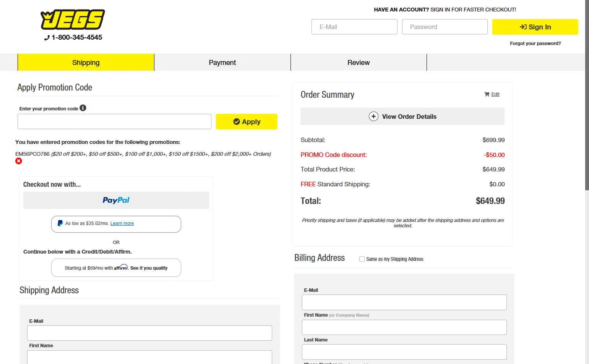Click the page vertical scrollbar
The image size is (589, 364).
click(x=587, y=95)
